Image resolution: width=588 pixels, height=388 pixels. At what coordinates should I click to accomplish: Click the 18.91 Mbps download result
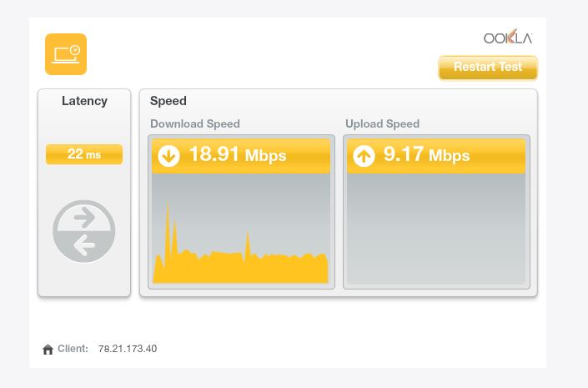(238, 154)
